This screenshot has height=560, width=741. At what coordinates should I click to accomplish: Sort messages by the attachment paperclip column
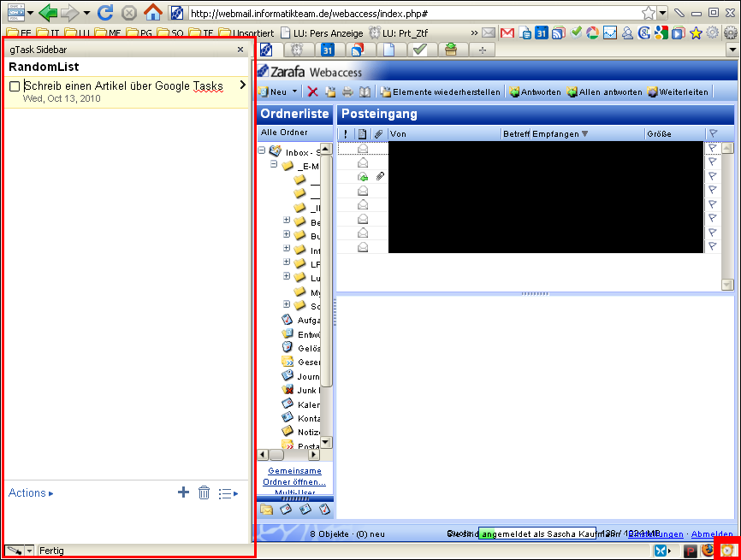pyautogui.click(x=378, y=134)
